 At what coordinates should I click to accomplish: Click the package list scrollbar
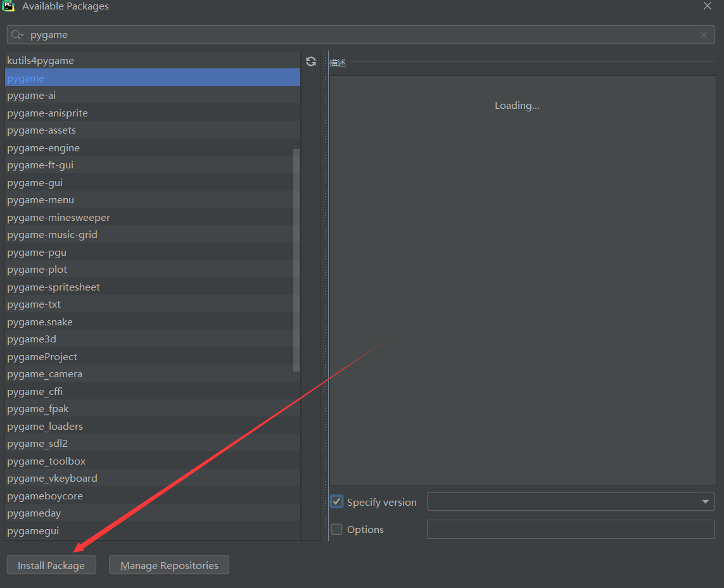pyautogui.click(x=296, y=260)
